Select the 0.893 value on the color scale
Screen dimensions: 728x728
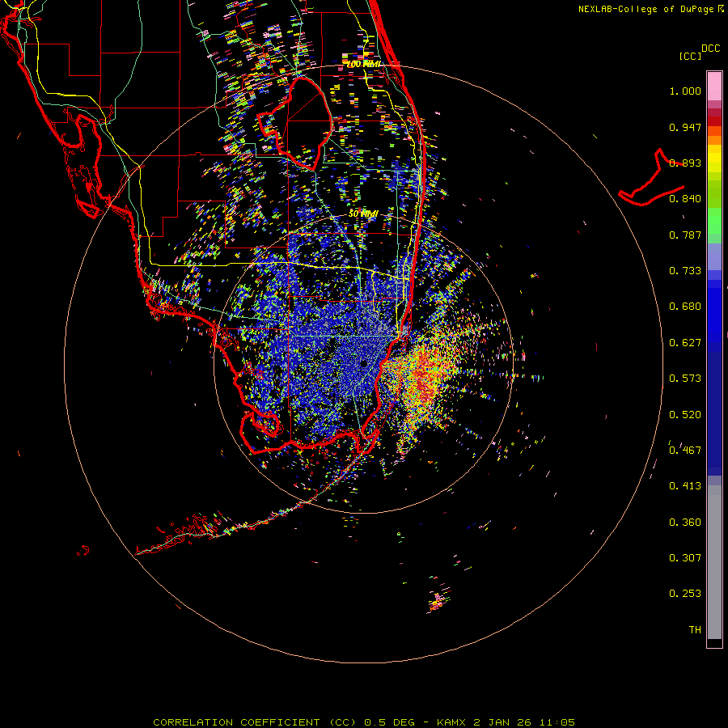(685, 163)
